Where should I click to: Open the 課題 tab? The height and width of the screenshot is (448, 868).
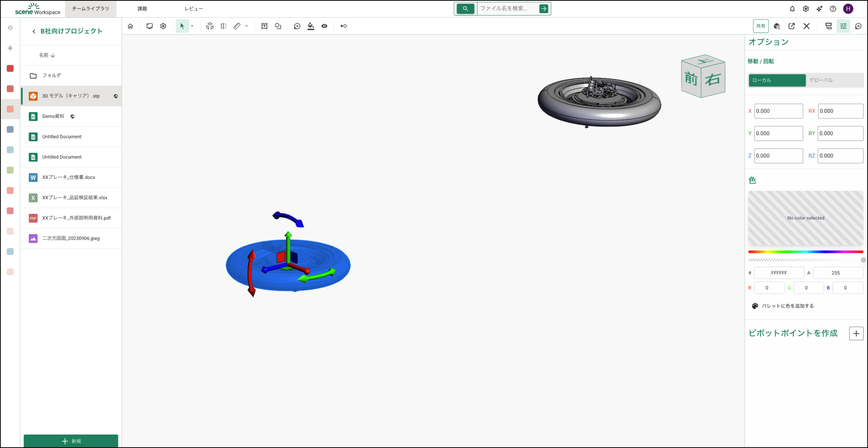(x=142, y=9)
